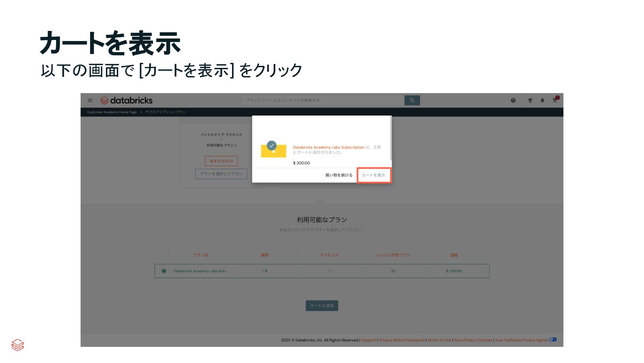Click 期間 column header
Screen dimensions: 644x363
(x=265, y=255)
